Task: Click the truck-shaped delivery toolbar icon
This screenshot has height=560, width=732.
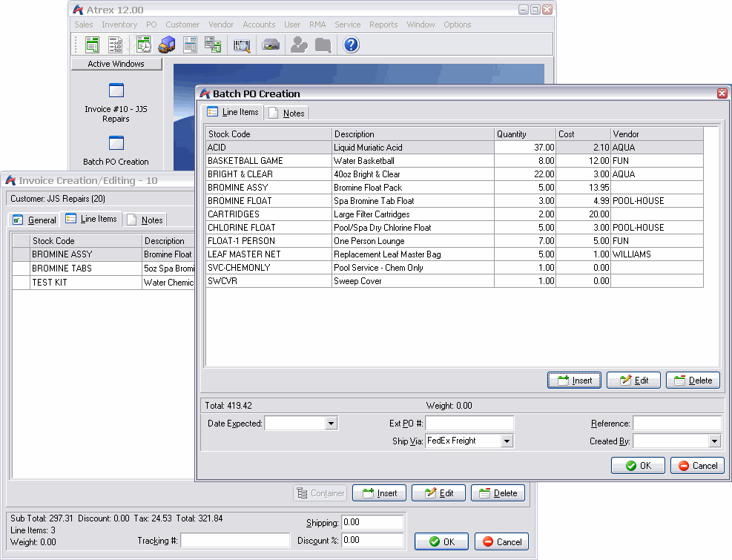Action: point(167,44)
